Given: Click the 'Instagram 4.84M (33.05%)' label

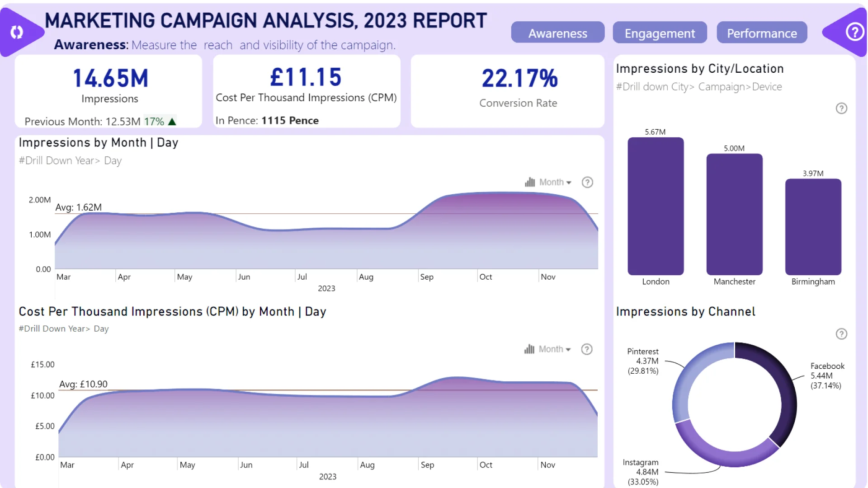Looking at the screenshot, I should click(x=641, y=472).
